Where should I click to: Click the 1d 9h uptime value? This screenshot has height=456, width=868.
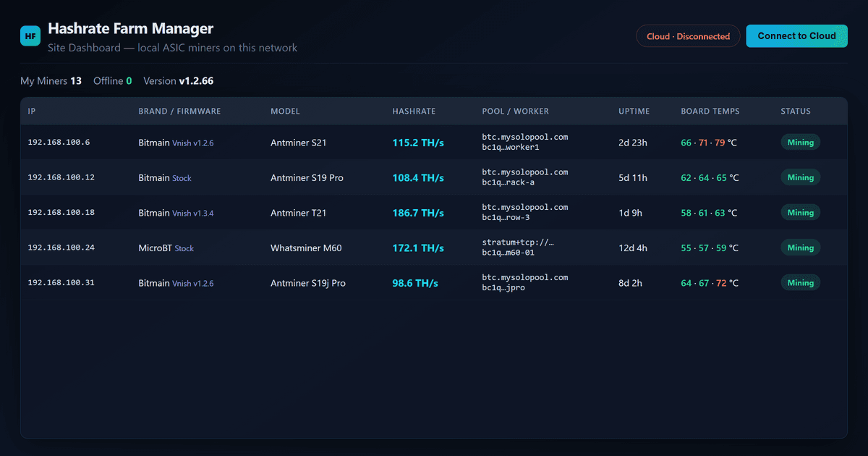click(x=630, y=213)
